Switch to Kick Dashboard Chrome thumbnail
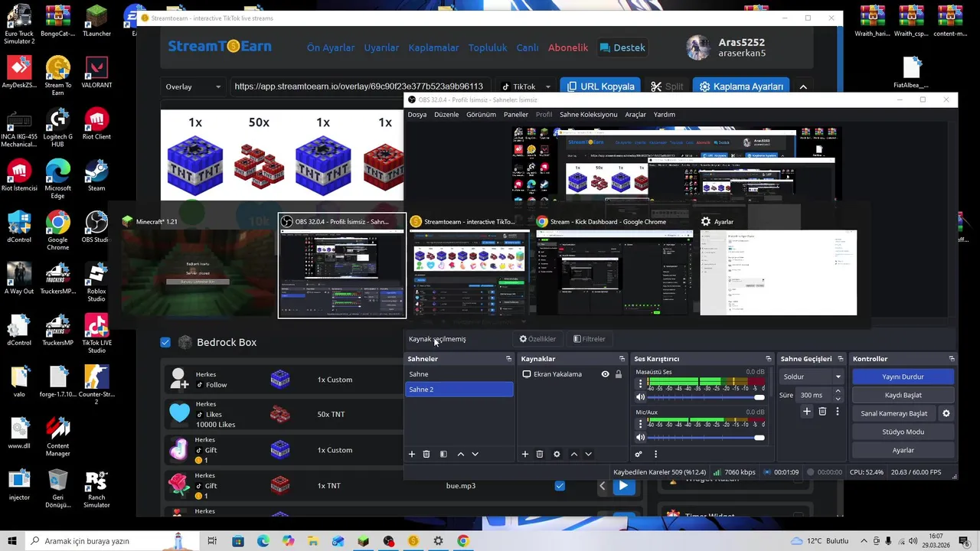The image size is (980, 551). (616, 266)
